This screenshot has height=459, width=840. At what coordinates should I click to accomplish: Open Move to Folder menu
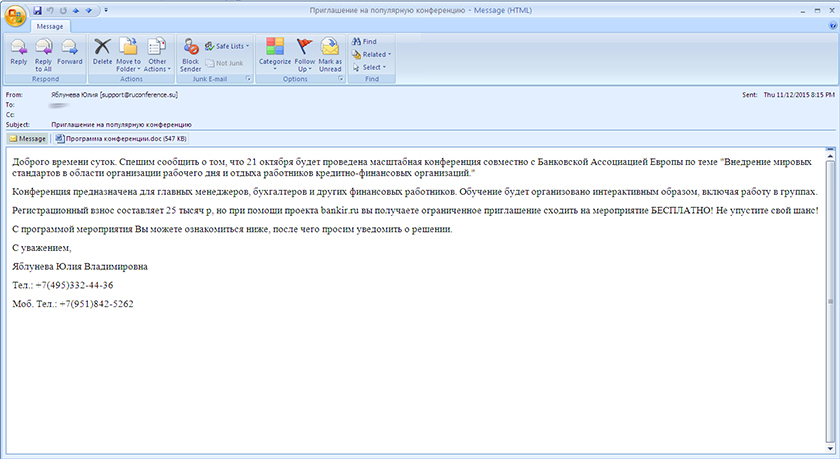(129, 55)
